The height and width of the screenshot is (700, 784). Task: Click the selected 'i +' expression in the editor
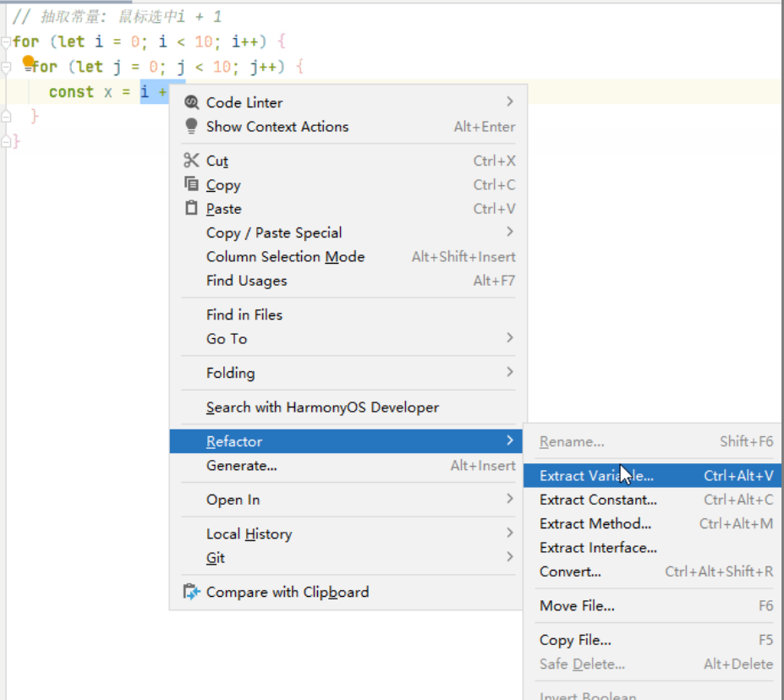tap(154, 92)
